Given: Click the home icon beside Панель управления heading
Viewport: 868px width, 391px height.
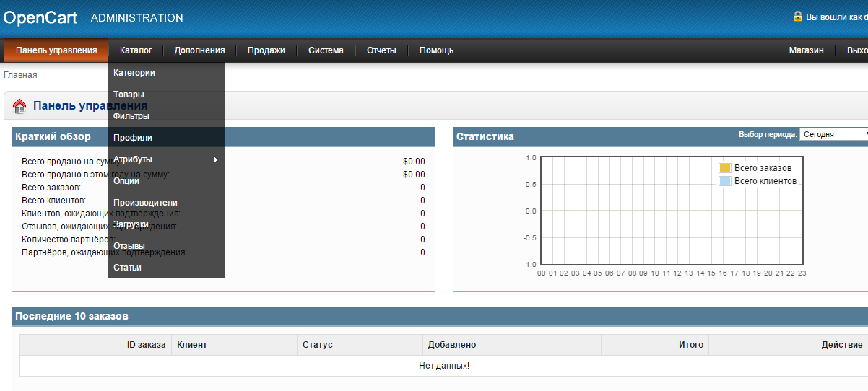Looking at the screenshot, I should pos(20,107).
